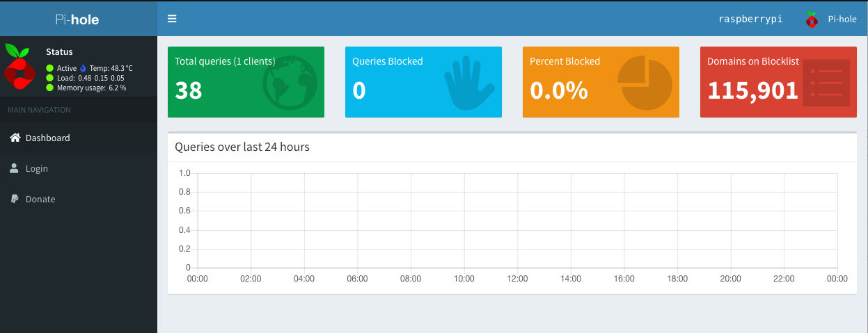Screen dimensions: 868x333
Task: Click the hand icon on Queries Blocked
Action: (468, 83)
